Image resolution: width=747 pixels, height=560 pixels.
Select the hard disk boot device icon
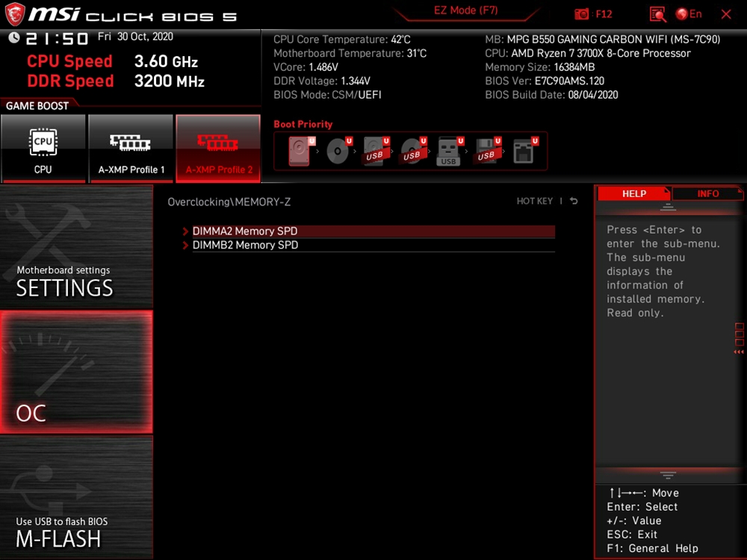tap(301, 151)
